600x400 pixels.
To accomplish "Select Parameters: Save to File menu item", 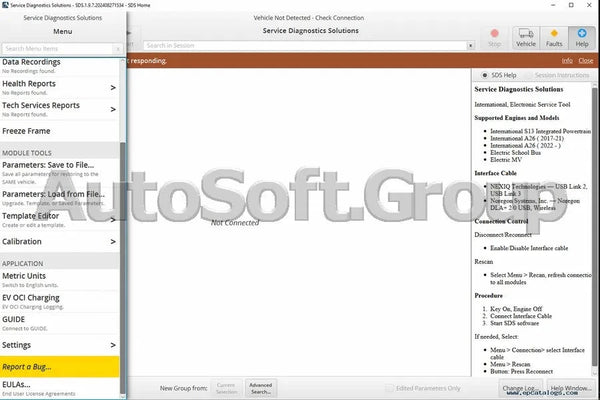I will click(x=60, y=173).
